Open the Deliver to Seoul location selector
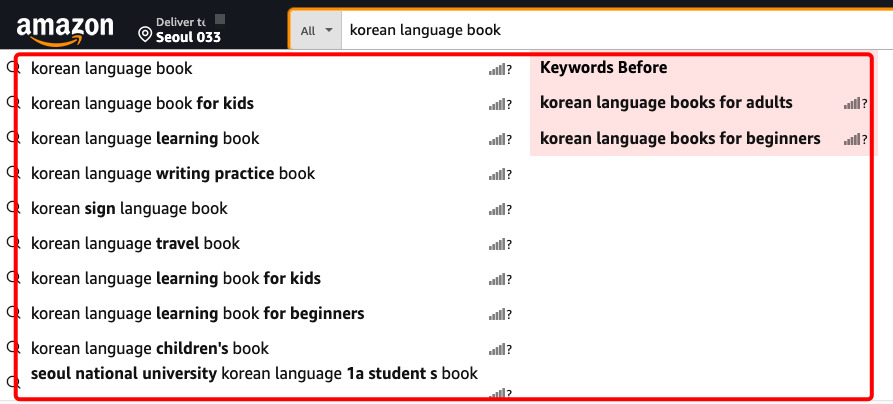The height and width of the screenshot is (404, 893). pos(181,30)
